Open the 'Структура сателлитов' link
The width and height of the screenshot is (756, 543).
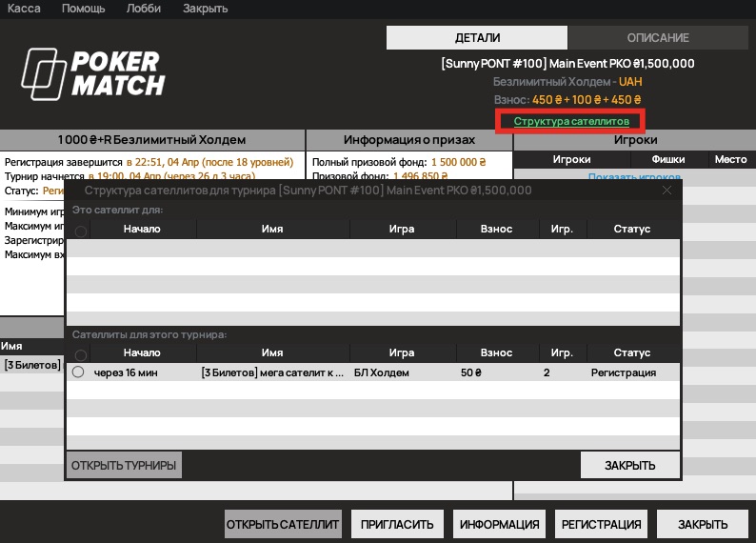[x=571, y=121]
